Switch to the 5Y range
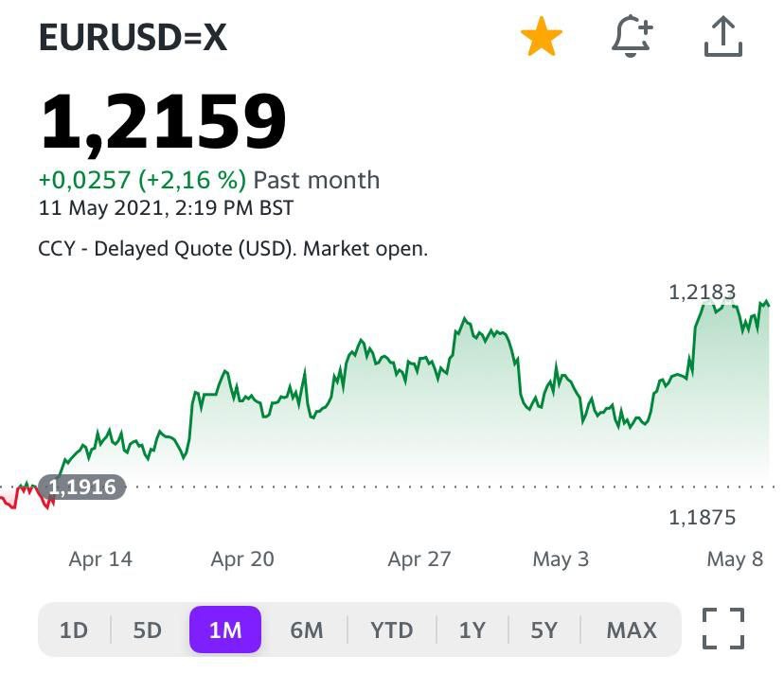784x674 pixels. [x=543, y=630]
